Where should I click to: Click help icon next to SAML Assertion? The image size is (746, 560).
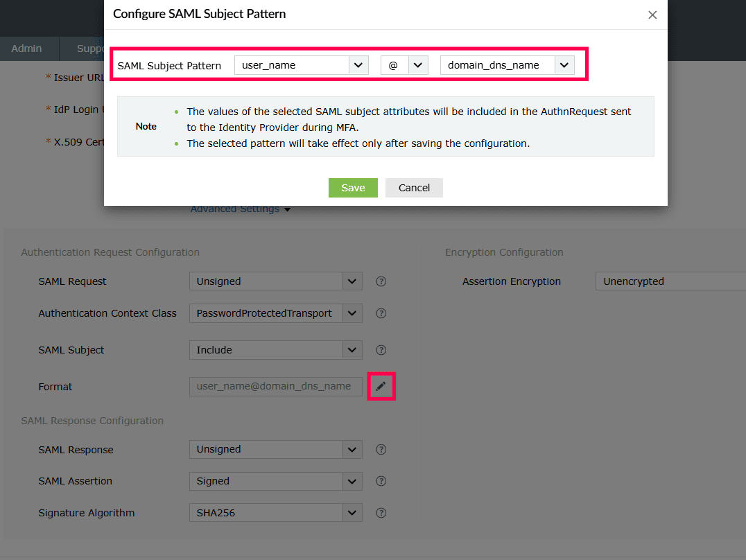point(381,480)
